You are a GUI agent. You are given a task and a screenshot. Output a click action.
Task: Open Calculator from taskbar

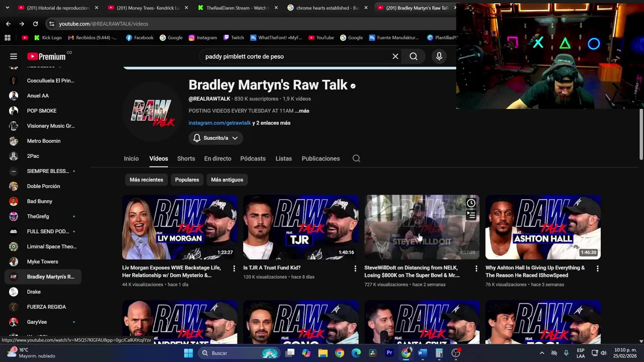tap(439, 353)
